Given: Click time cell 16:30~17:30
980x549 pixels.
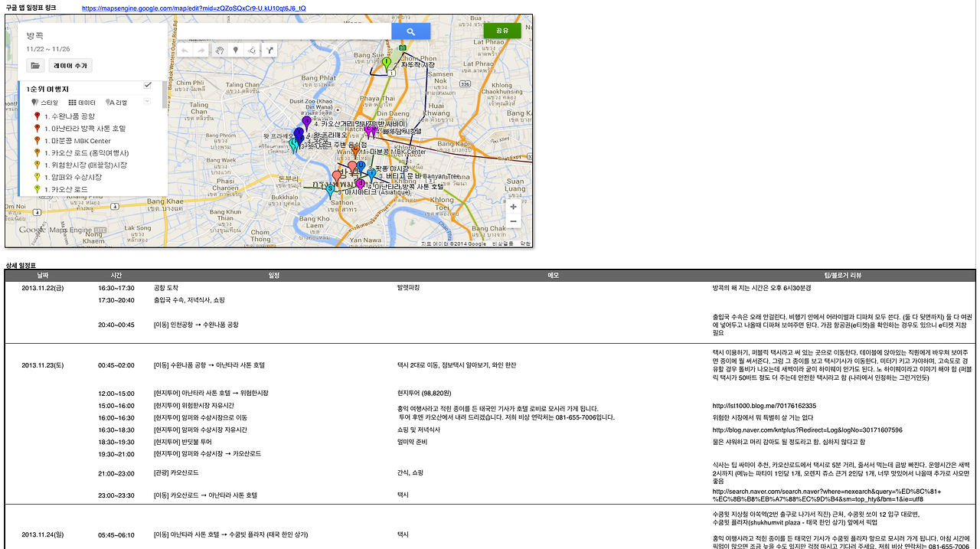Looking at the screenshot, I should click(116, 288).
